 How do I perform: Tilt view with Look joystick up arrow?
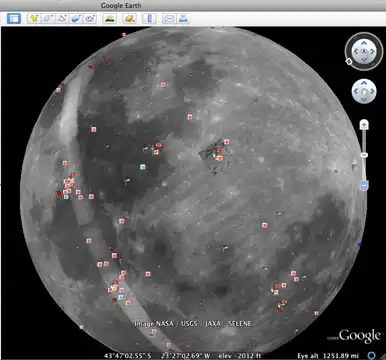[x=364, y=43]
